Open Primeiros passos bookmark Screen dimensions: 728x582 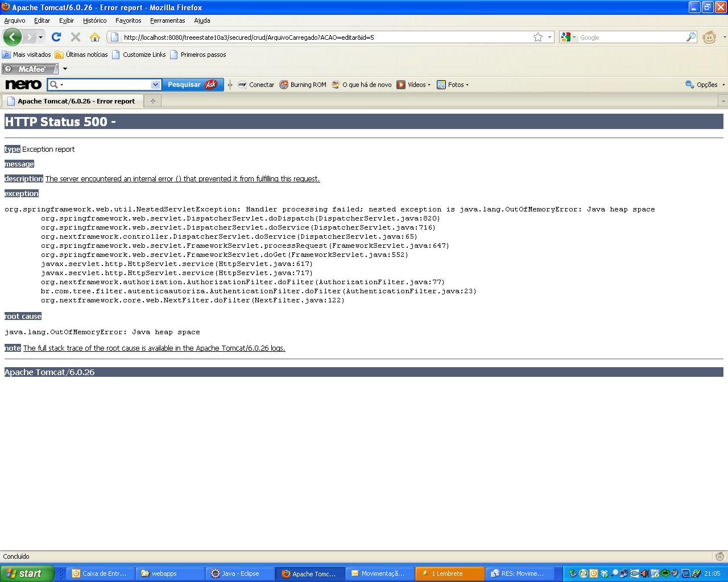(x=198, y=55)
